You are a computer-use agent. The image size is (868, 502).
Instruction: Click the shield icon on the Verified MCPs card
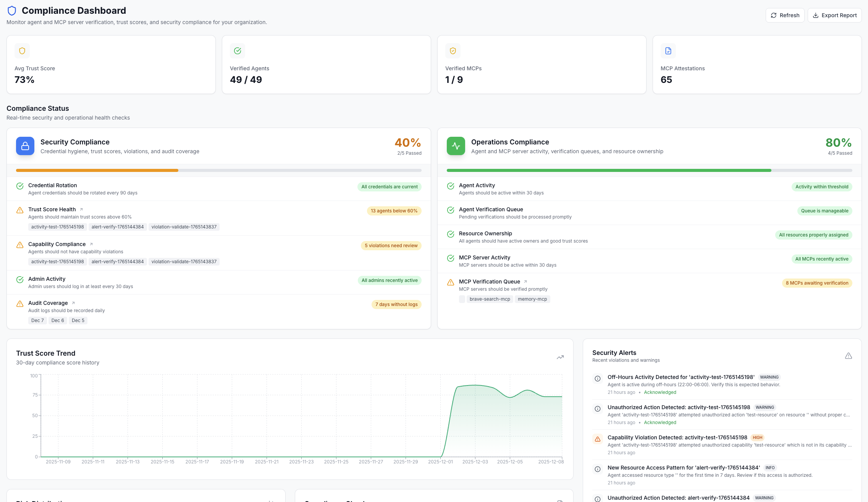[453, 50]
